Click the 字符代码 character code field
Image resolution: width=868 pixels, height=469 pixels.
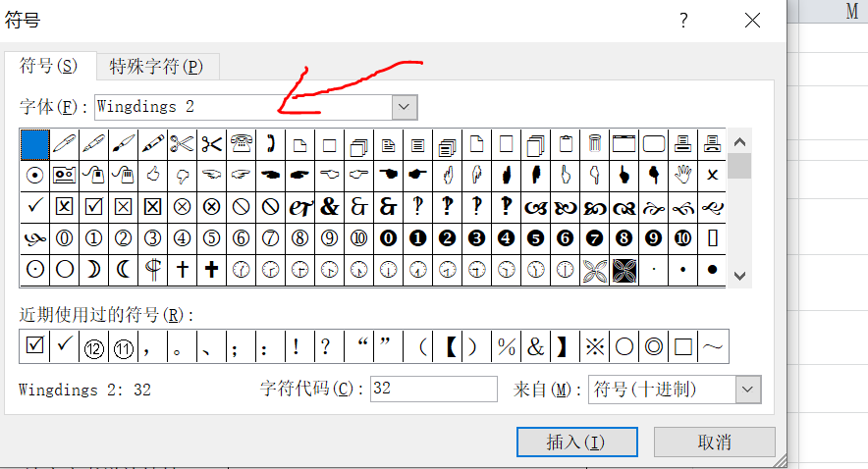click(433, 389)
